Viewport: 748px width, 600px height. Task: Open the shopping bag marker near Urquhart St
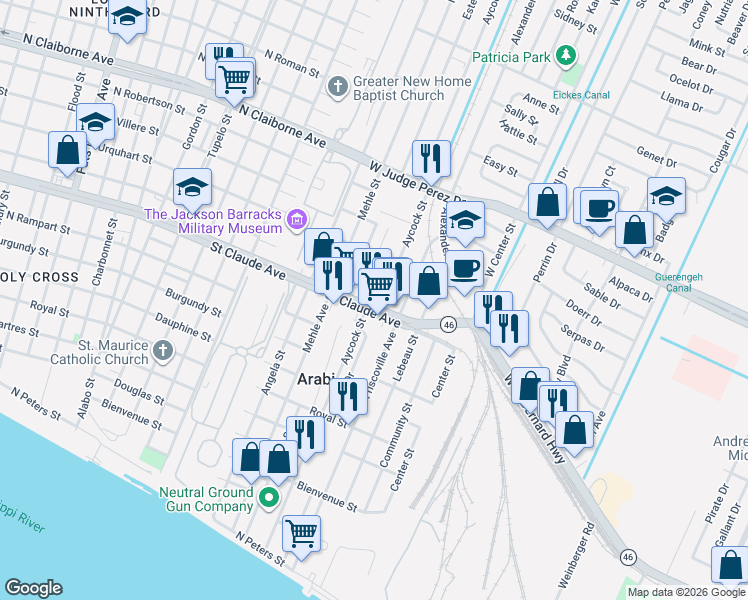[68, 150]
